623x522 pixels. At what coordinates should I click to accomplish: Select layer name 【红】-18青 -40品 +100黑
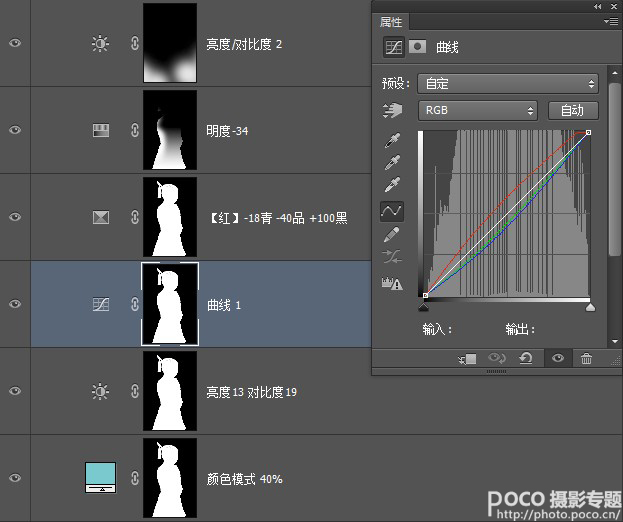[x=278, y=218]
